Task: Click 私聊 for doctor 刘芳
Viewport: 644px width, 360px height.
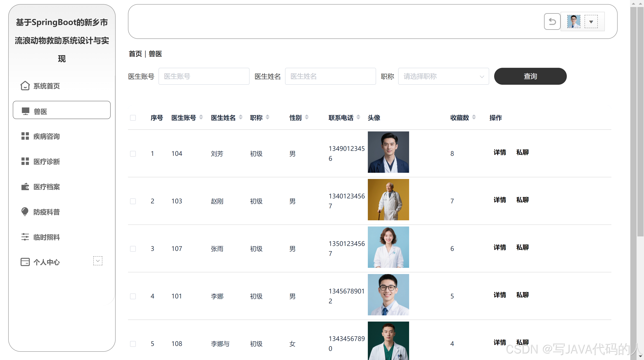Action: tap(522, 152)
